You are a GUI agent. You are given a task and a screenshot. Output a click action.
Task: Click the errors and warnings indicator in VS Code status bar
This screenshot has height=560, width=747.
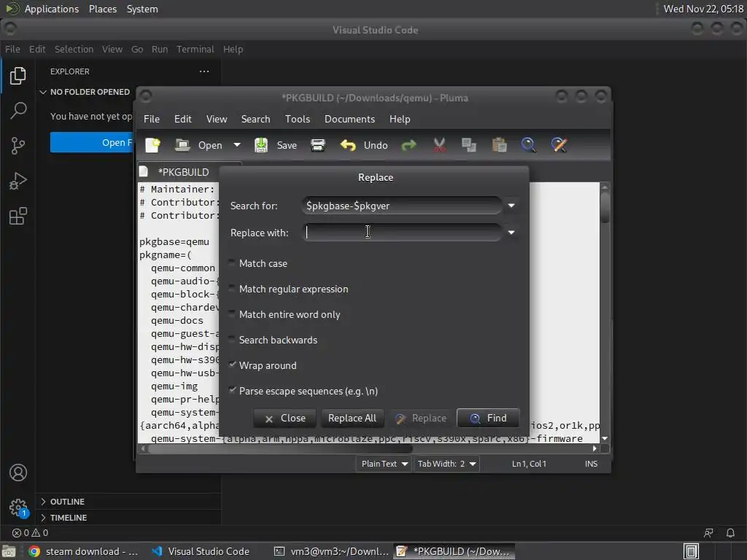(30, 533)
